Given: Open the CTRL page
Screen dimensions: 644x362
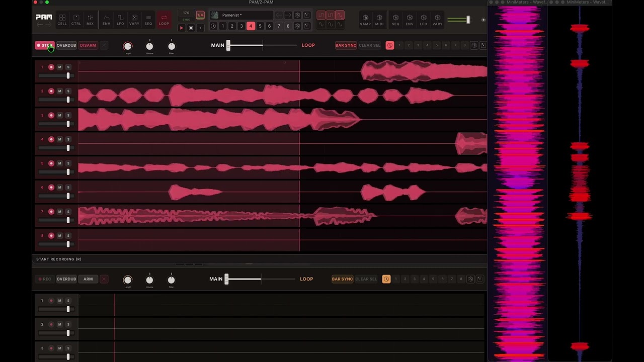Looking at the screenshot, I should click(76, 20).
